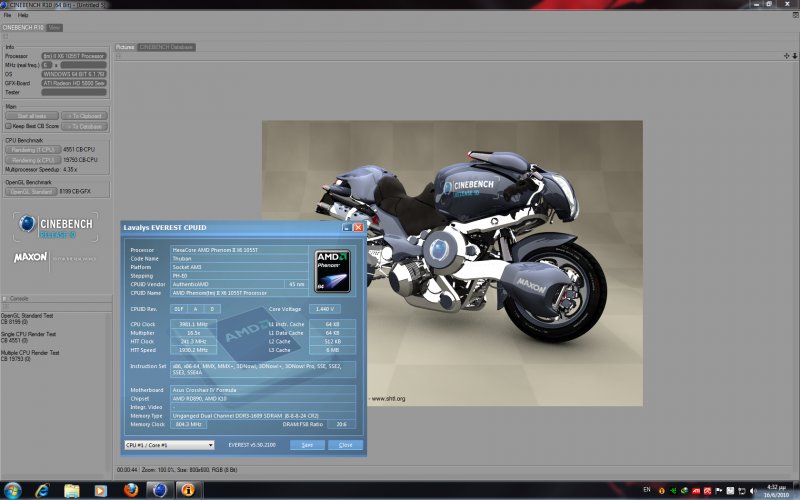Switch to the CINEBENCH R10 tab
Image resolution: width=800 pixels, height=500 pixels.
click(23, 28)
